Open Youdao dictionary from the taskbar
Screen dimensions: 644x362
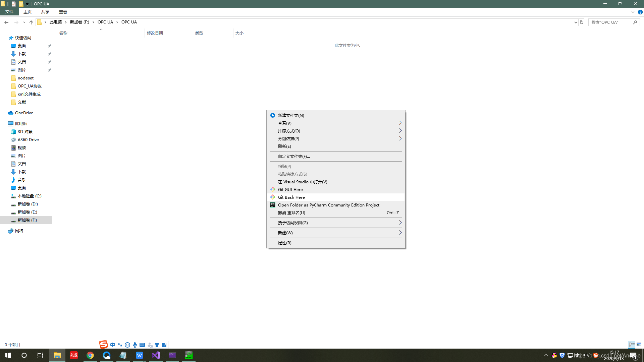74,355
